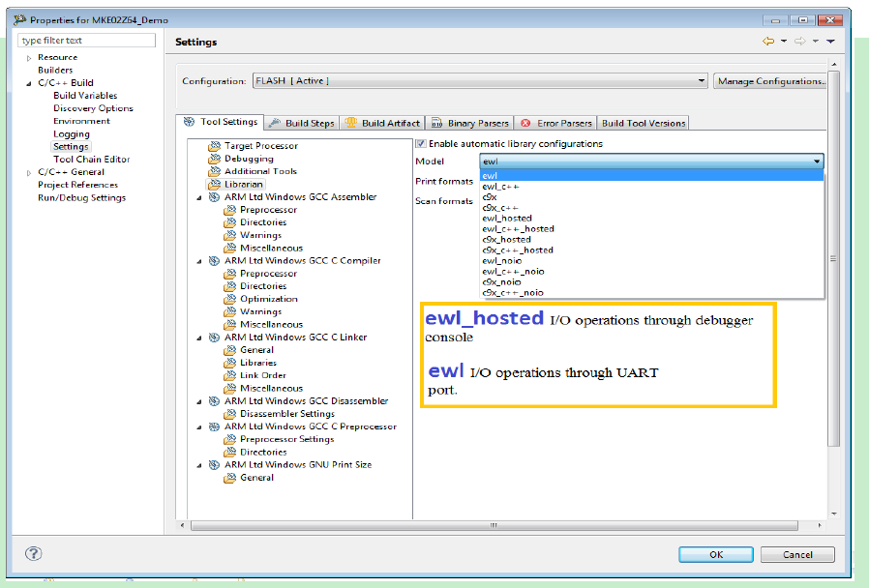
Task: Switch to the Build Steps tab
Action: pos(302,123)
